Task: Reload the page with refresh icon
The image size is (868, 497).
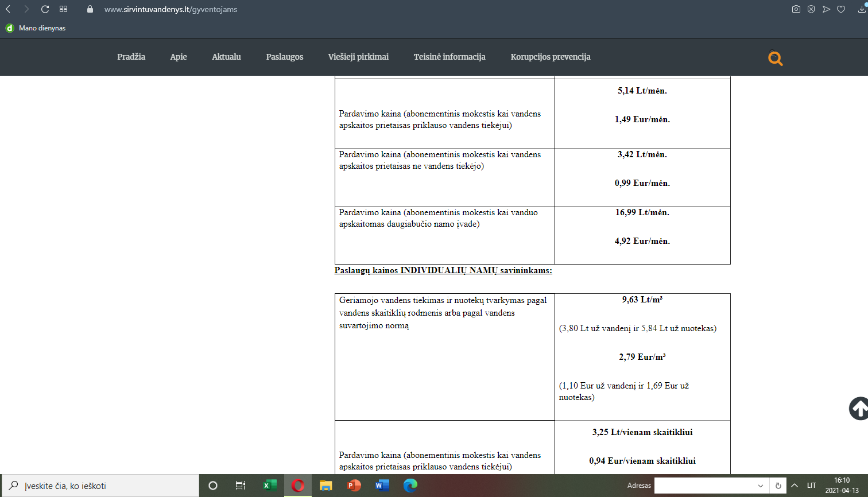Action: tap(45, 9)
